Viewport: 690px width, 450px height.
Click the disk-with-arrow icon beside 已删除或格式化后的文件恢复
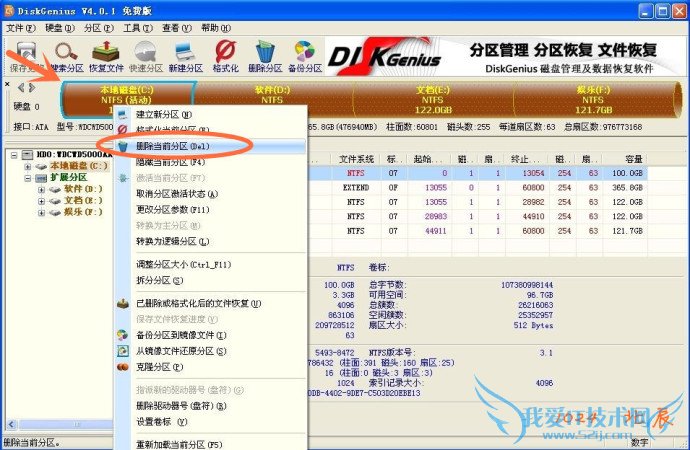pos(123,304)
